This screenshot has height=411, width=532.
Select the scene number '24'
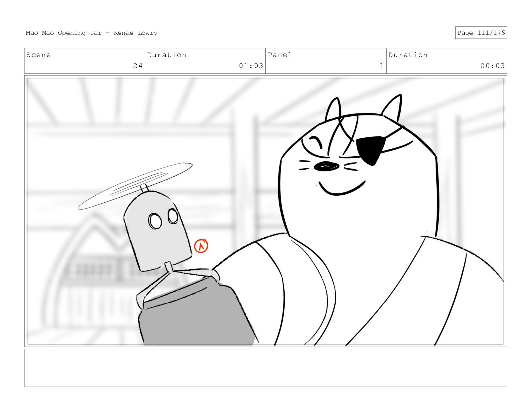pos(138,66)
